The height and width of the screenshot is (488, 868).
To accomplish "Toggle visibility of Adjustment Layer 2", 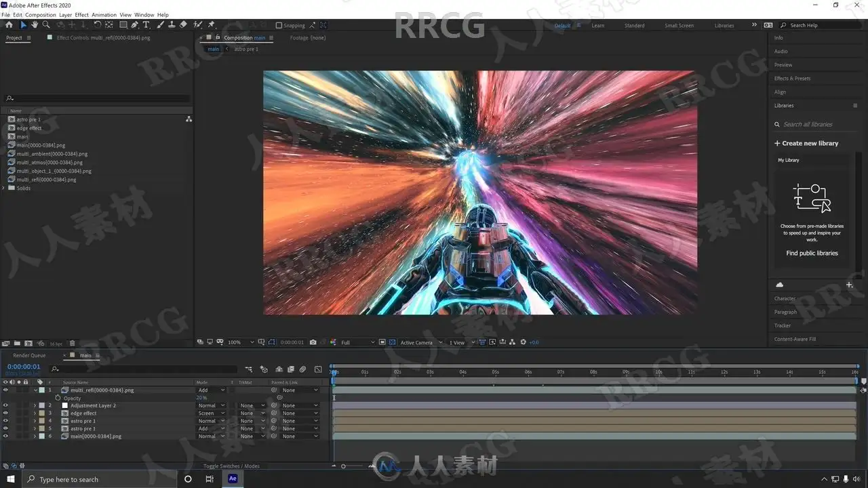I will pyautogui.click(x=5, y=405).
